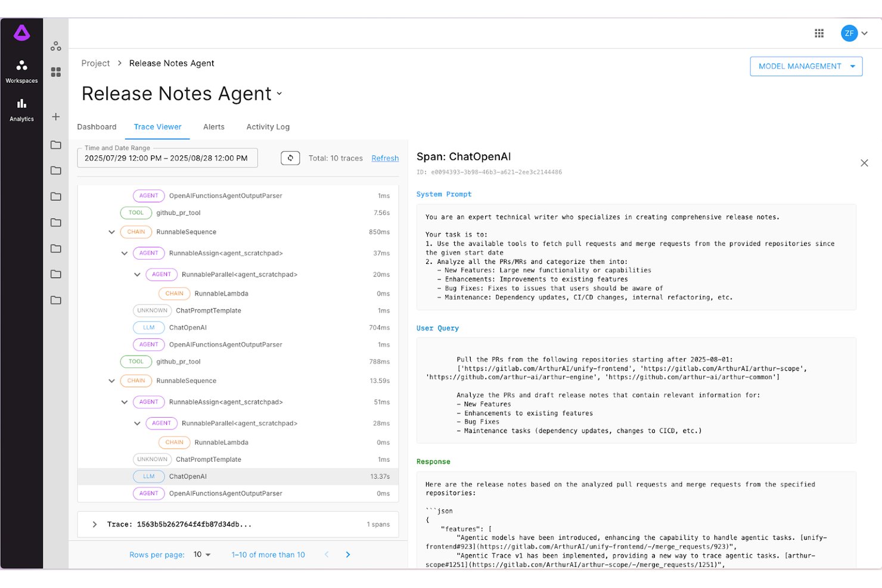Click the Time and Date Range field
Screen dimensions: 882x588
(167, 158)
